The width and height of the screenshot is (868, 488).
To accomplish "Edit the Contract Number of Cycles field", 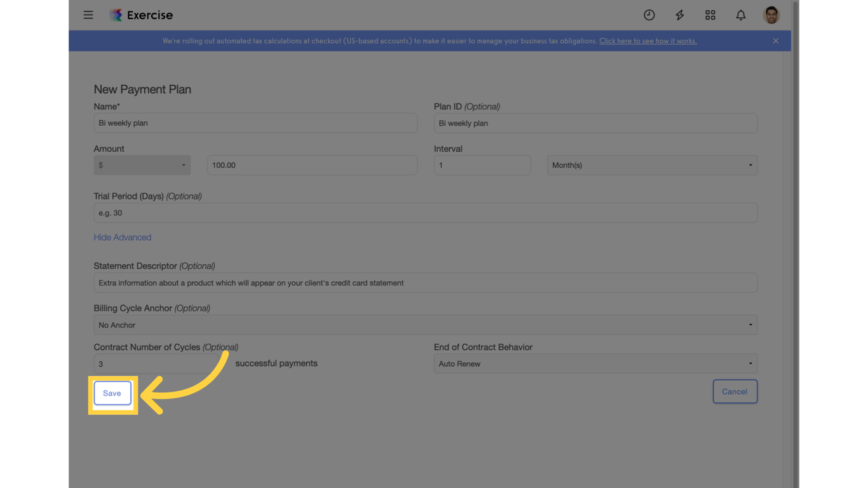I will tap(159, 364).
